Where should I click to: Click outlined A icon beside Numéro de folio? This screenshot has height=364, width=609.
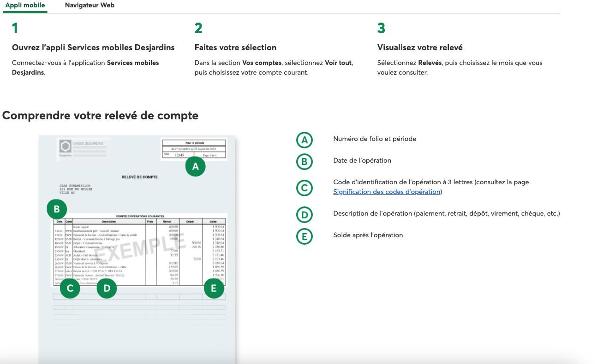(304, 140)
